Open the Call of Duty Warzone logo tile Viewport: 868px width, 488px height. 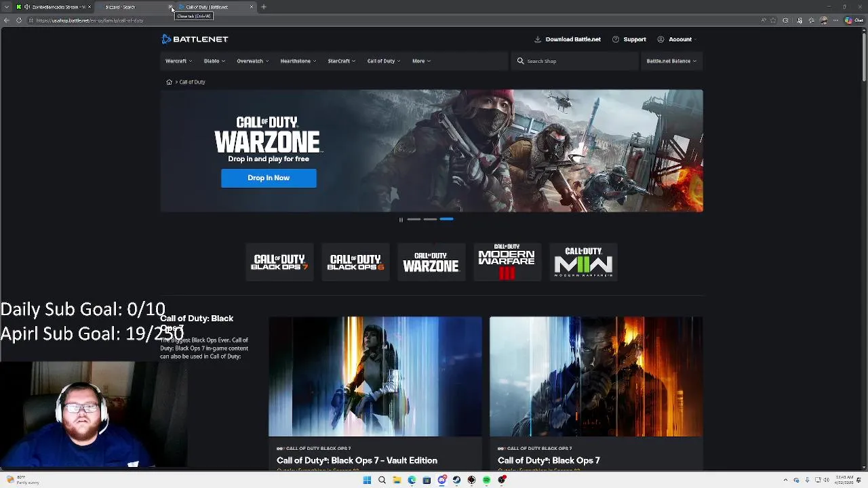coord(431,262)
